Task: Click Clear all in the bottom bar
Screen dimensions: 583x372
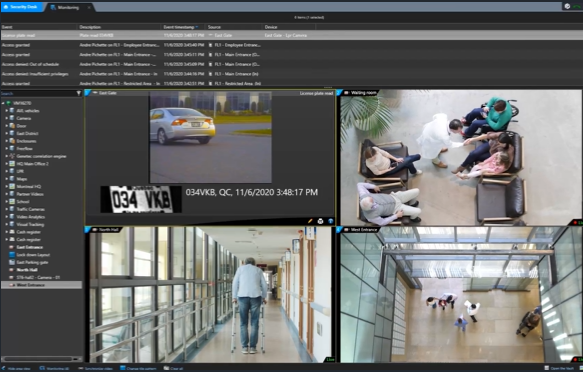Action: 174,368
